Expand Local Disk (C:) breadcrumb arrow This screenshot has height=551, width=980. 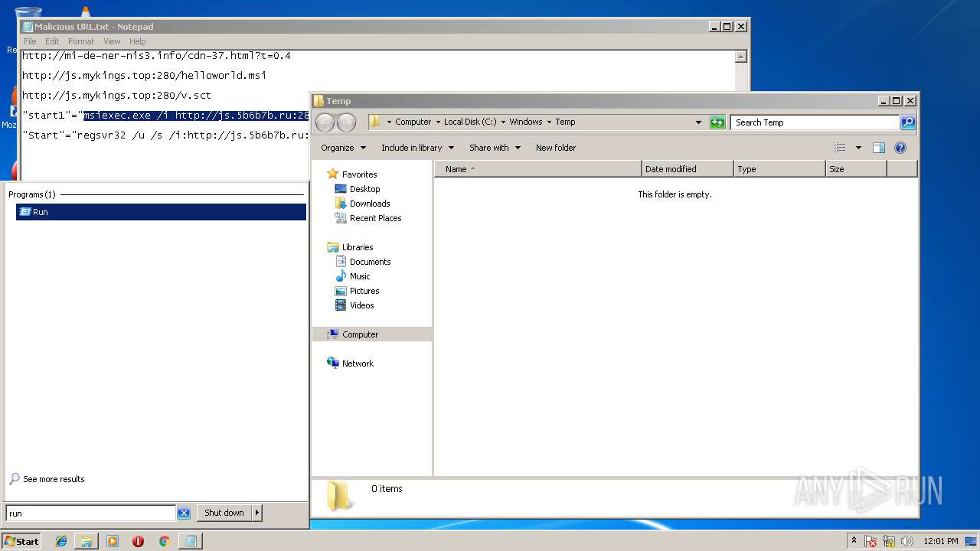tap(503, 122)
